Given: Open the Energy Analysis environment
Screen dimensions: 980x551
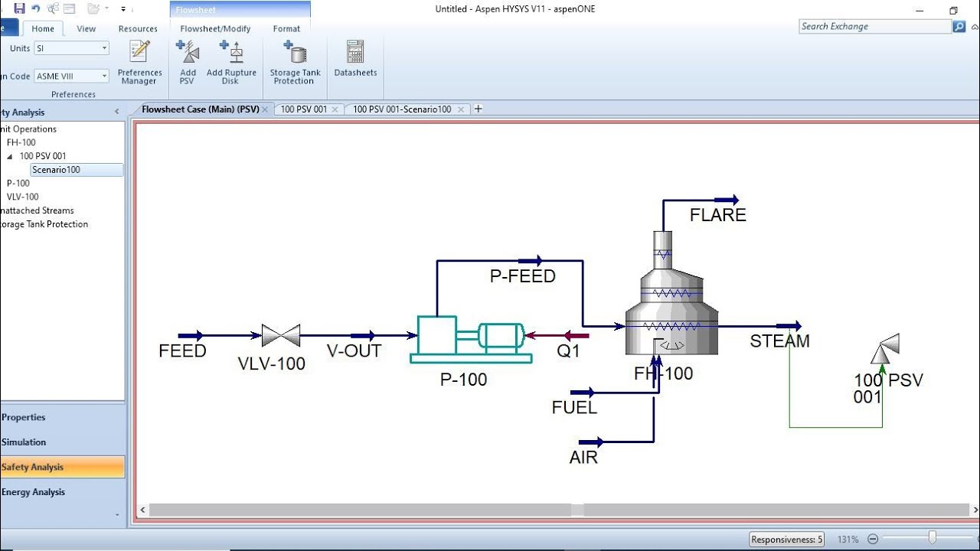Looking at the screenshot, I should click(x=63, y=491).
